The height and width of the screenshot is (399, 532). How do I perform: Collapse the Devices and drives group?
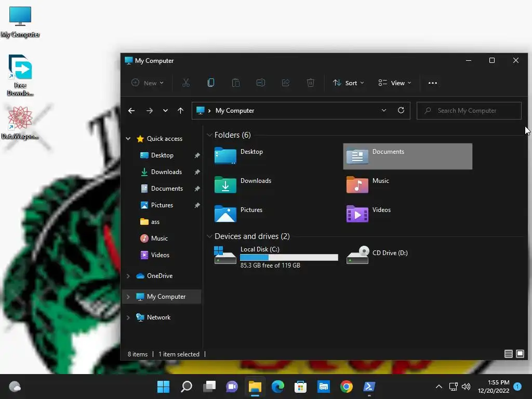[x=209, y=236]
